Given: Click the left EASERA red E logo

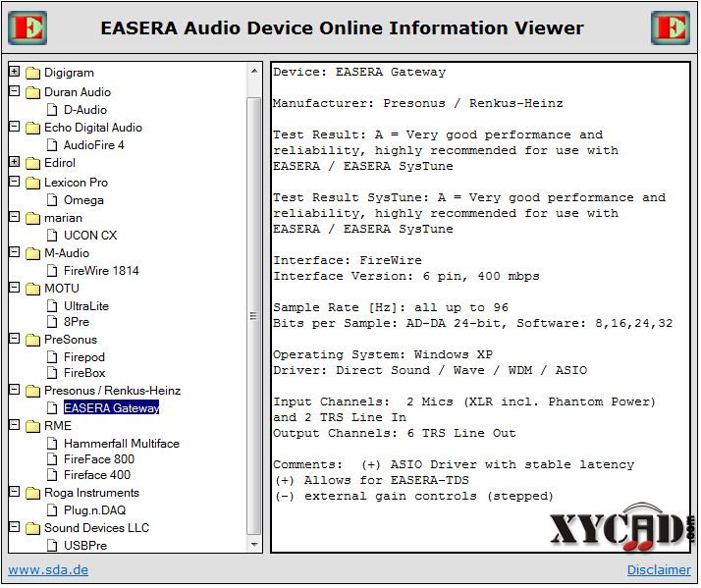Looking at the screenshot, I should [27, 27].
